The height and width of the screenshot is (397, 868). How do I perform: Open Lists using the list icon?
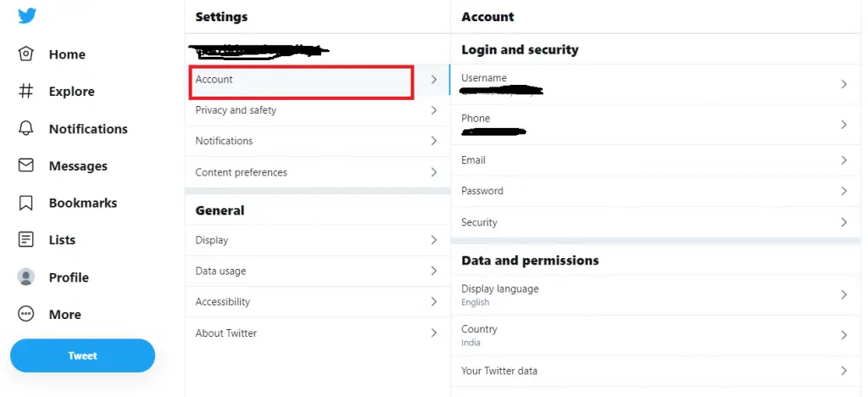pyautogui.click(x=25, y=240)
